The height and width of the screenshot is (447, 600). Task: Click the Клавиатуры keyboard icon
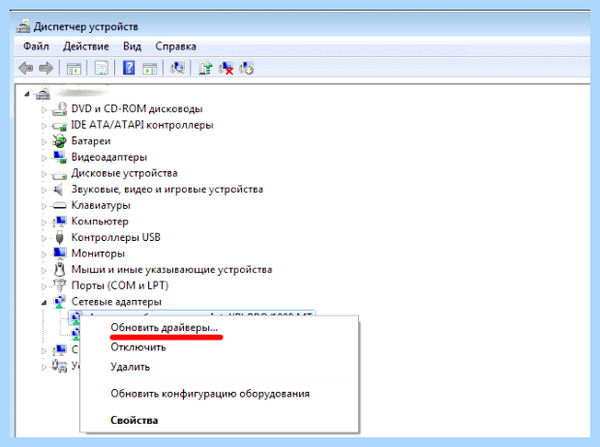(59, 206)
